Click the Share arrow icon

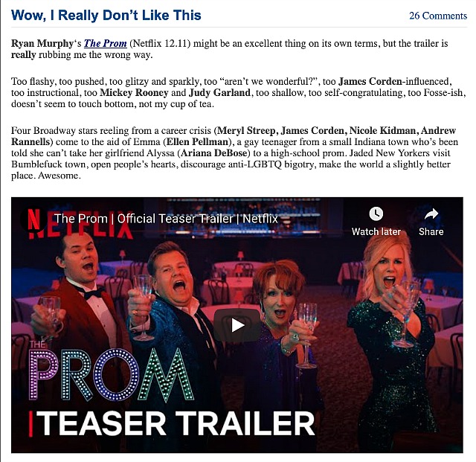pos(431,214)
